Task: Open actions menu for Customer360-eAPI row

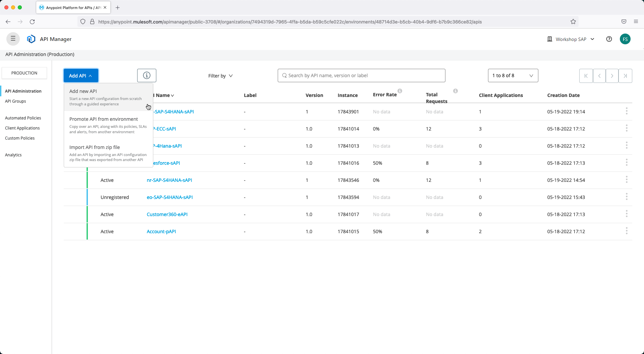Action: coord(627,214)
